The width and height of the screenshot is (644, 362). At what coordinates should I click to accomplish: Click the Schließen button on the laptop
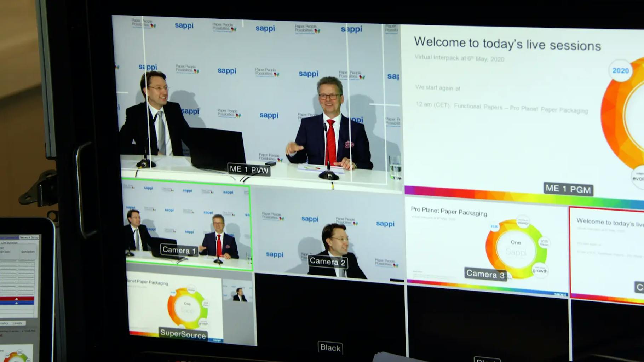28,252
